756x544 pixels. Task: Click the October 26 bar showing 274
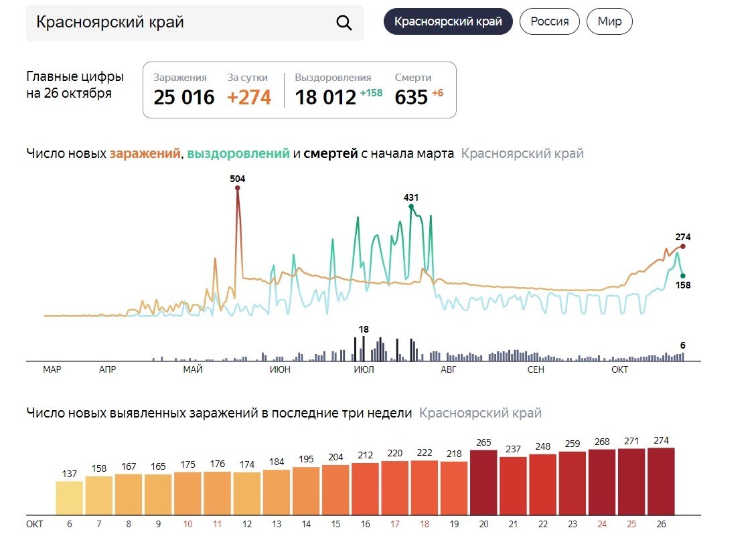point(660,480)
